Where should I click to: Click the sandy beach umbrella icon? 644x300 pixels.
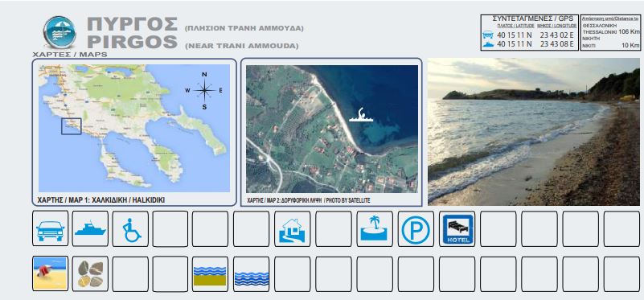coord(50,273)
